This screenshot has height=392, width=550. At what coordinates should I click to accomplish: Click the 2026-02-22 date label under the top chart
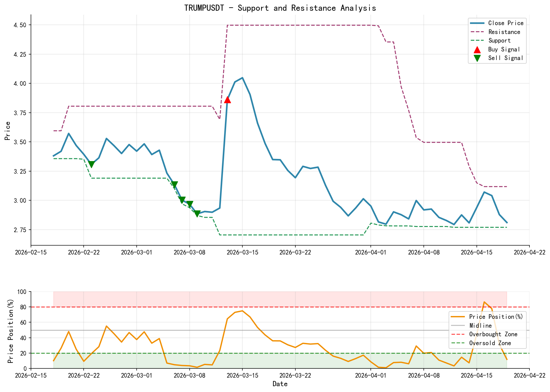point(84,252)
